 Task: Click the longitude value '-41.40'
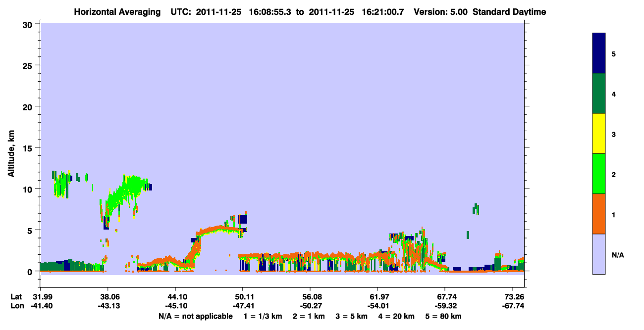click(41, 306)
